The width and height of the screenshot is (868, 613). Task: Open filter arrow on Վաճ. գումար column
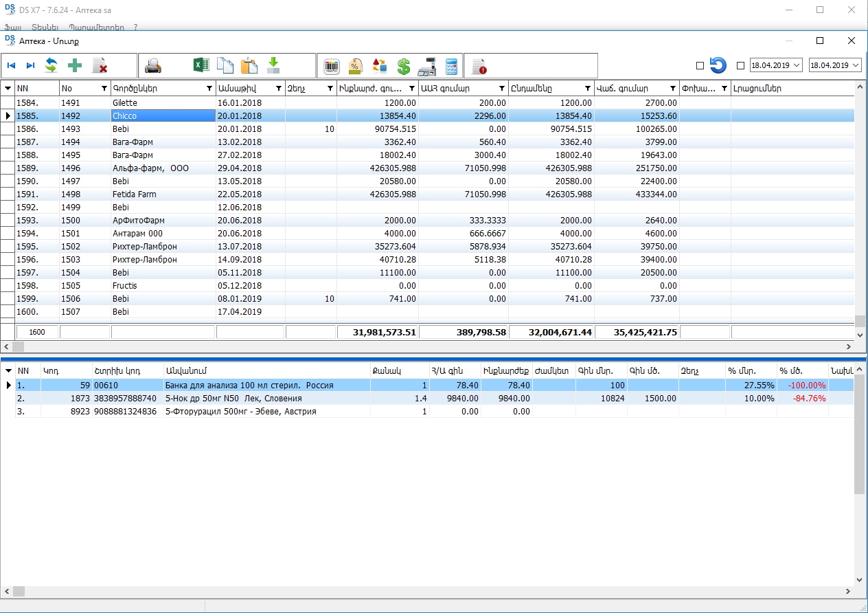coord(673,89)
